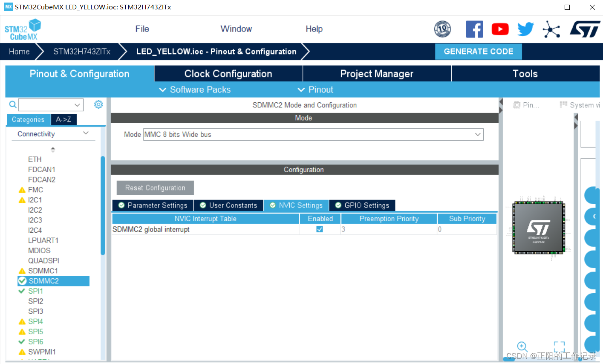This screenshot has width=603, height=364.
Task: Click the 10-year anniversary badge icon
Action: click(442, 29)
